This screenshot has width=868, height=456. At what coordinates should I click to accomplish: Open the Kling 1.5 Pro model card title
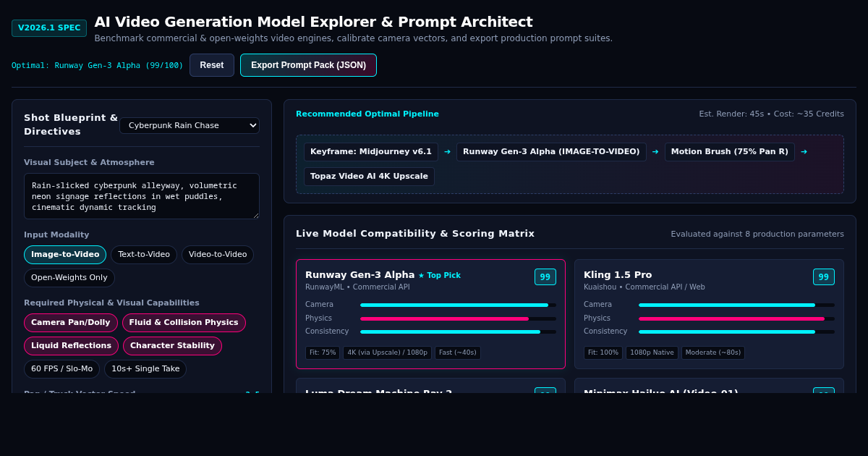click(618, 275)
